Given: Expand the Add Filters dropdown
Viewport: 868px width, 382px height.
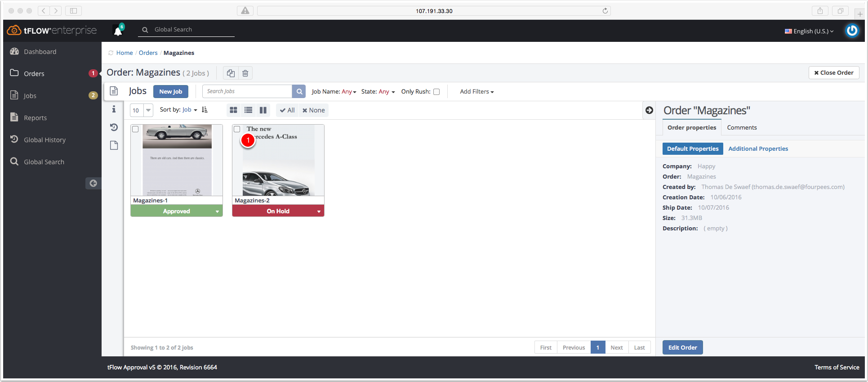Looking at the screenshot, I should click(x=477, y=91).
